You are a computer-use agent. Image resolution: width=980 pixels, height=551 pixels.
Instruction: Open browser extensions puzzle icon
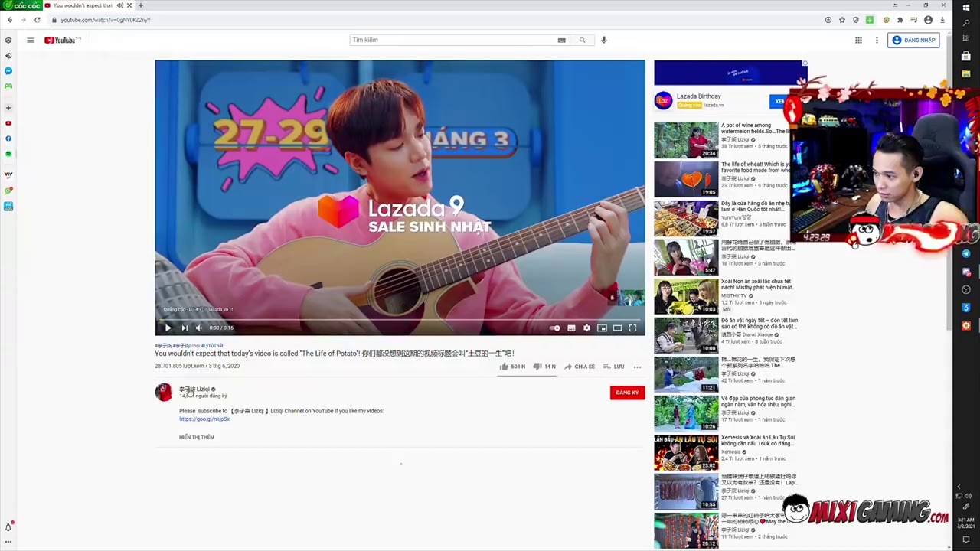point(900,20)
